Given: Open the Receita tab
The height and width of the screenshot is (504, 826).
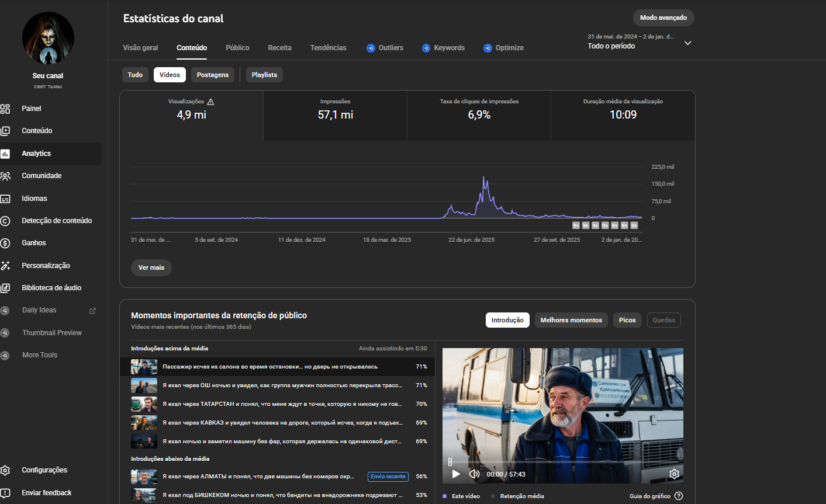Looking at the screenshot, I should pos(279,48).
